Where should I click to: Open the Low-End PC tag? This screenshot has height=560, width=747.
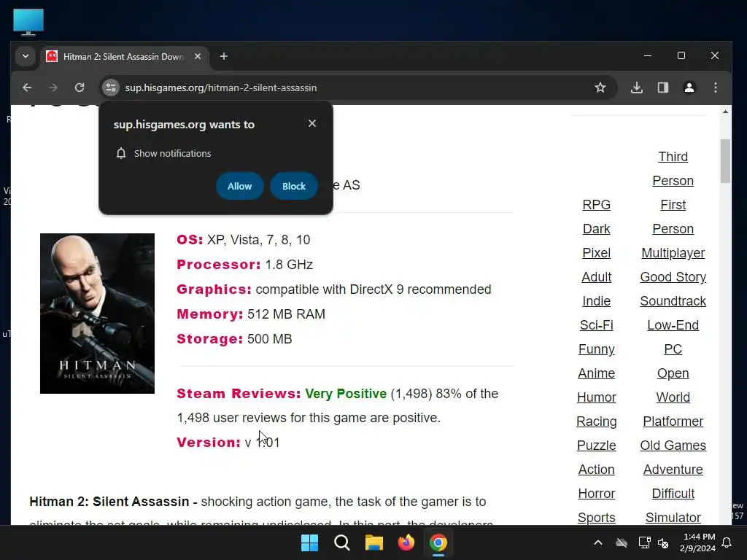(673, 337)
